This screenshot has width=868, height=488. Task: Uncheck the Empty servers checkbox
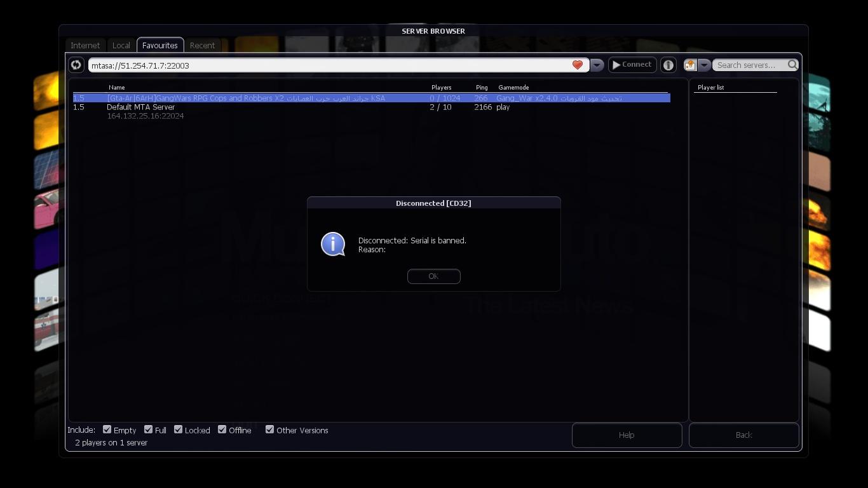[107, 430]
